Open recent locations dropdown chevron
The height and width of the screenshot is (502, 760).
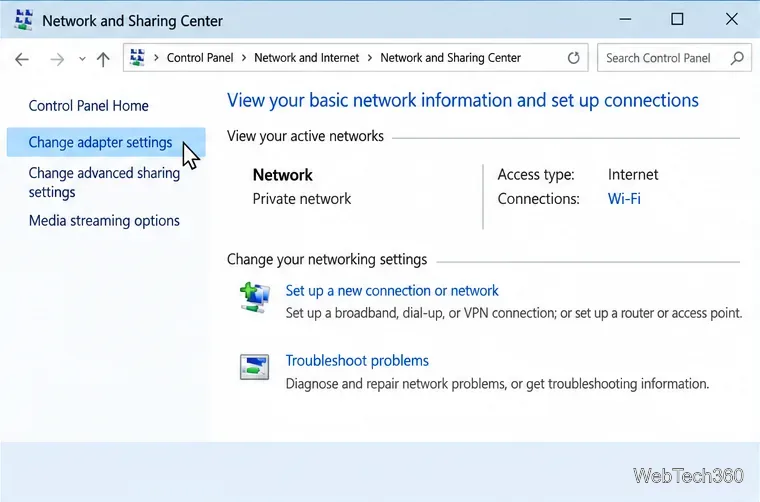[82, 59]
